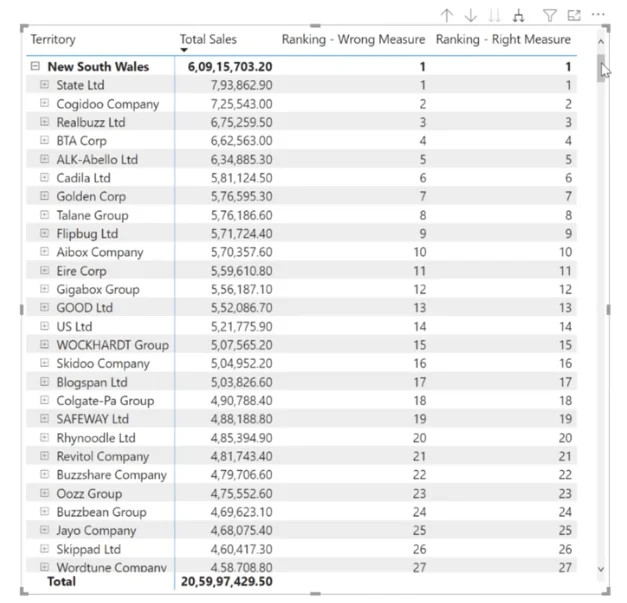Select Gigabox Group customer name
Screen dimensions: 627x603
click(x=98, y=290)
